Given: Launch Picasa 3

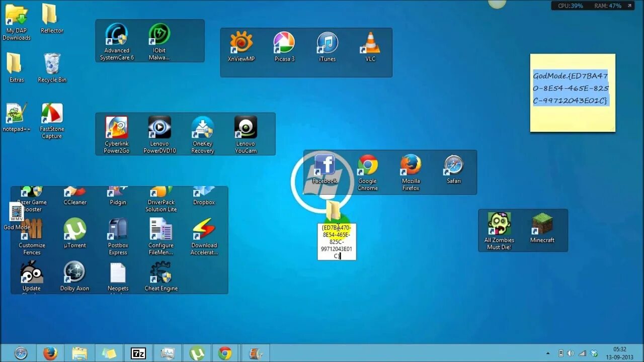Looking at the screenshot, I should 284,47.
